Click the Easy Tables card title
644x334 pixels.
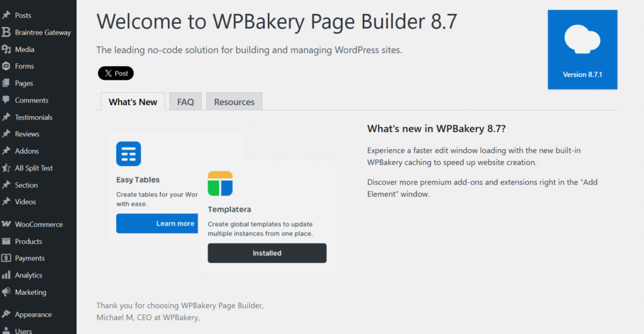point(138,179)
